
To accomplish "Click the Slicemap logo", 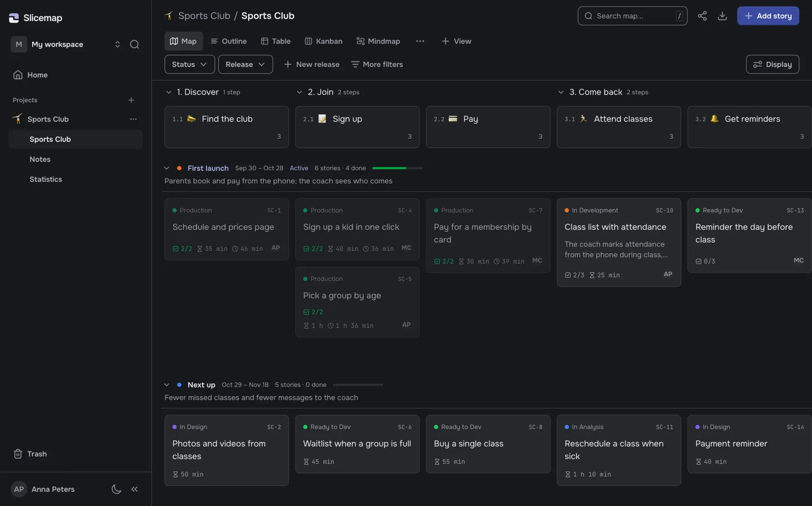I will click(35, 18).
